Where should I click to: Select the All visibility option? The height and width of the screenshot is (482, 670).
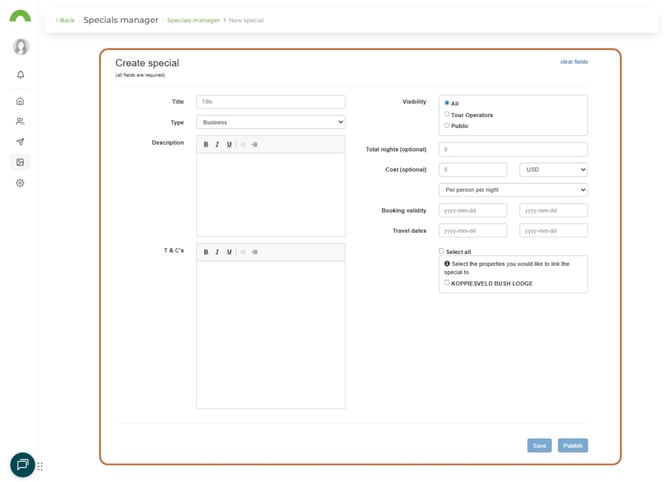pyautogui.click(x=447, y=103)
